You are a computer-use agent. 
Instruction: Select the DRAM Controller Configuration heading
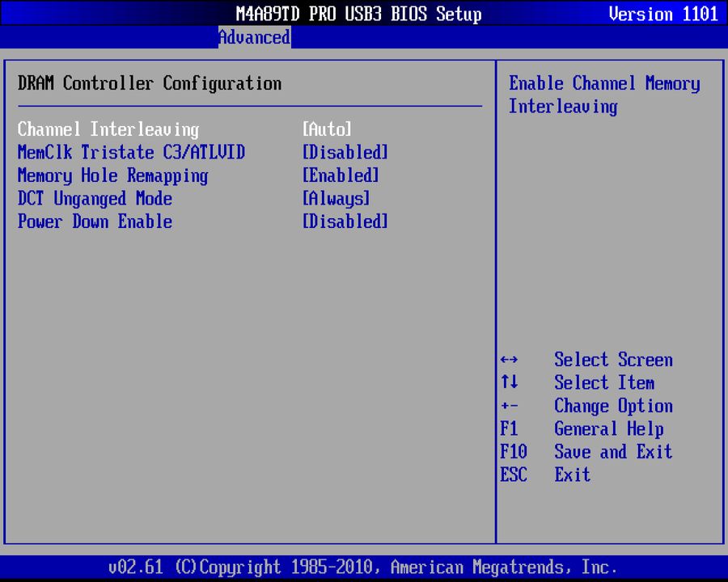point(150,83)
